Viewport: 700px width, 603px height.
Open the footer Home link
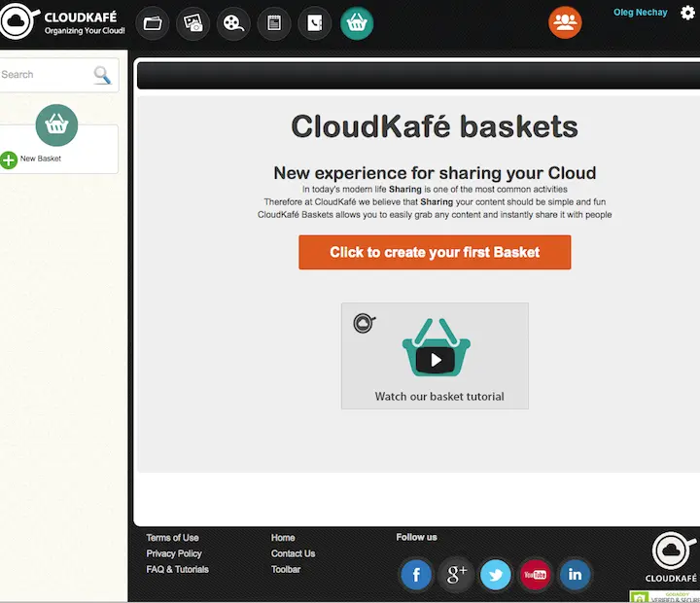click(x=283, y=538)
